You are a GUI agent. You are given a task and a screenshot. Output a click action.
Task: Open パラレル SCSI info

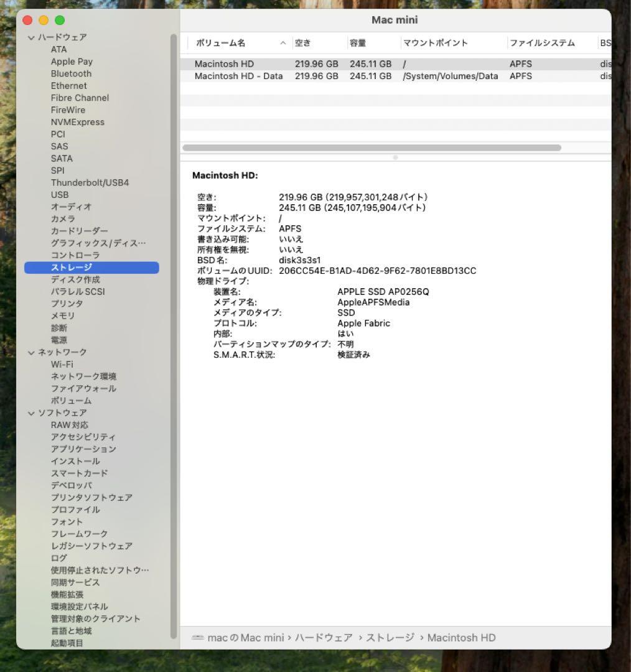pos(78,291)
